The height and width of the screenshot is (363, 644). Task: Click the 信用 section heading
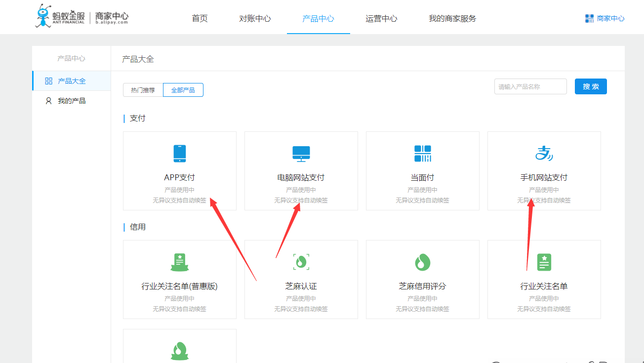tap(138, 227)
